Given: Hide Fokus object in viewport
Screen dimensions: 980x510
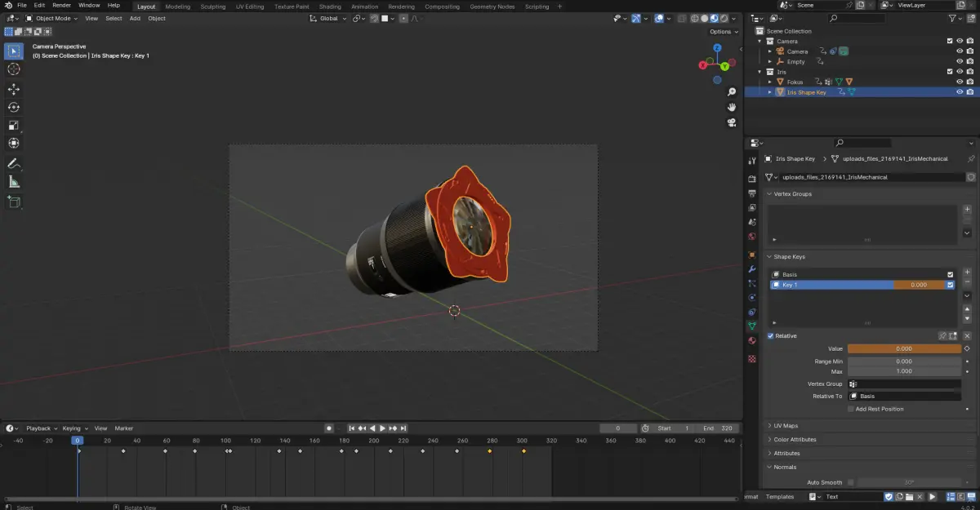Looking at the screenshot, I should 960,82.
